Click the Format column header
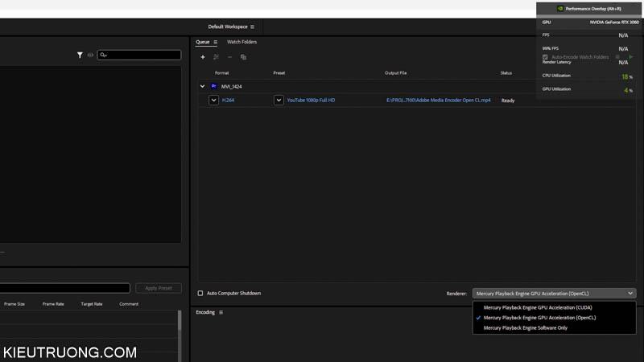This screenshot has width=644, height=362. 222,73
